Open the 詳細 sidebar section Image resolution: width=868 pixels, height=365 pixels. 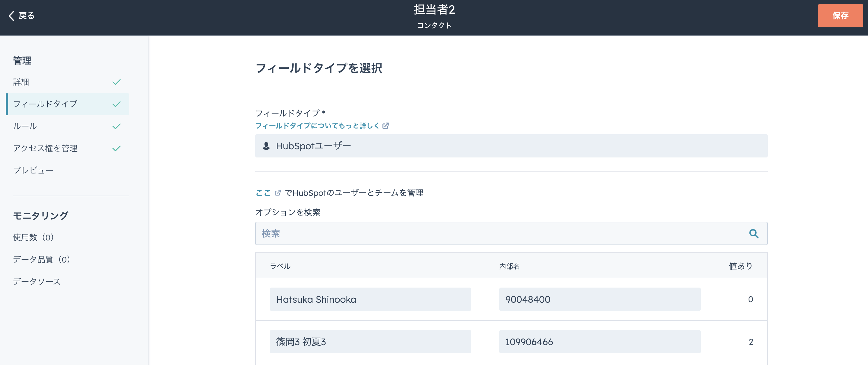(21, 82)
